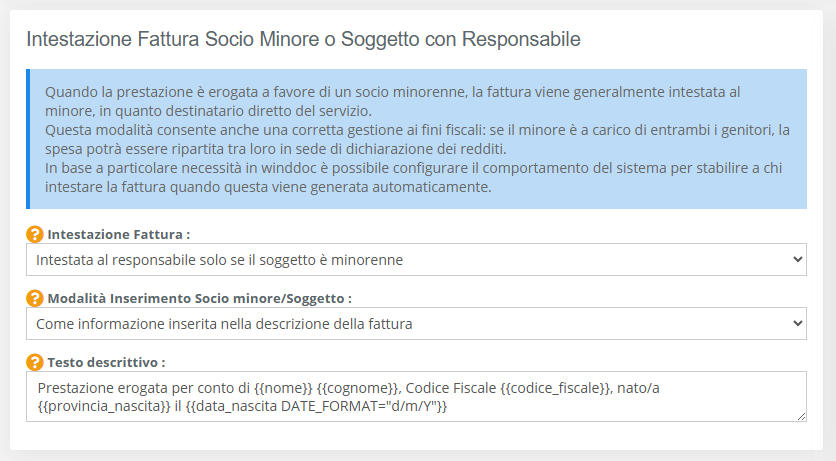The height and width of the screenshot is (461, 836).
Task: Place cursor on the {{codice_fiscale}} placeholder
Action: [555, 387]
